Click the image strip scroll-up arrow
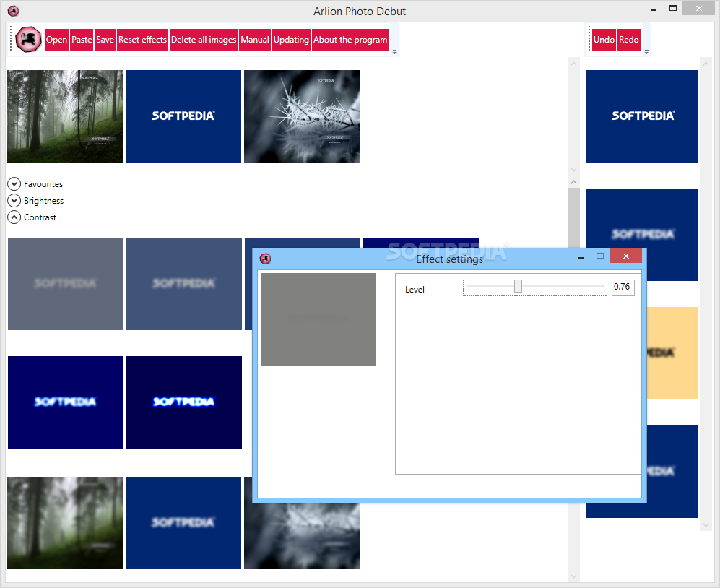Viewport: 720px width, 588px height. pyautogui.click(x=573, y=64)
